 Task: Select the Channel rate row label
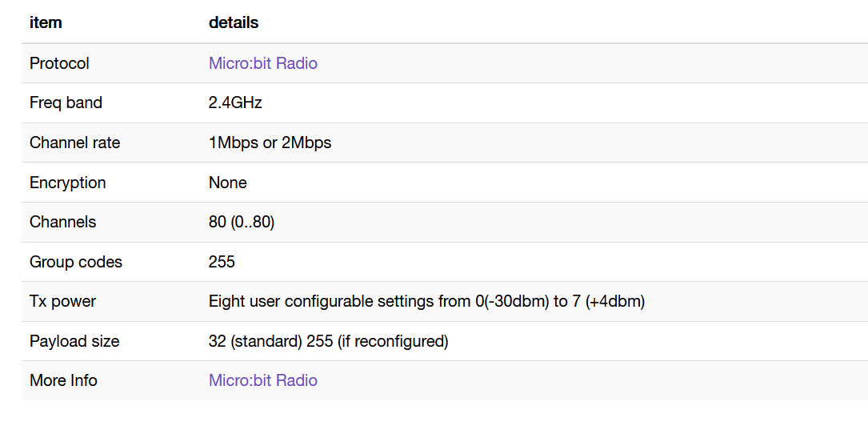point(74,143)
